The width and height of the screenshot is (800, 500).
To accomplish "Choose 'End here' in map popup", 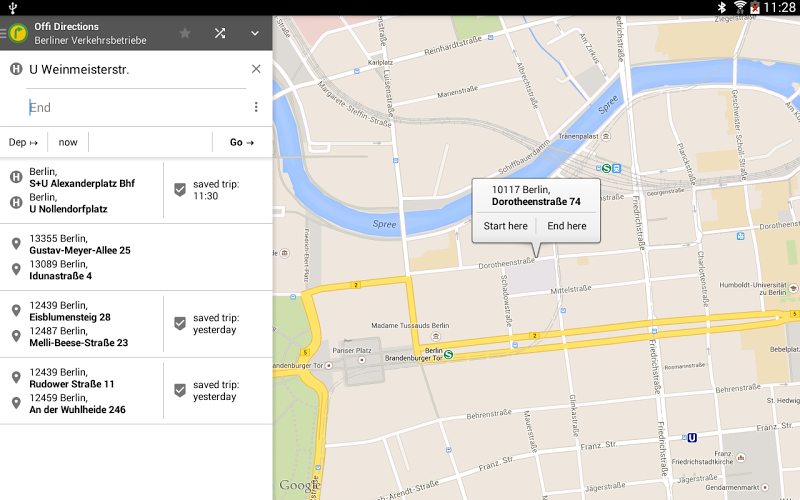I will click(x=567, y=226).
